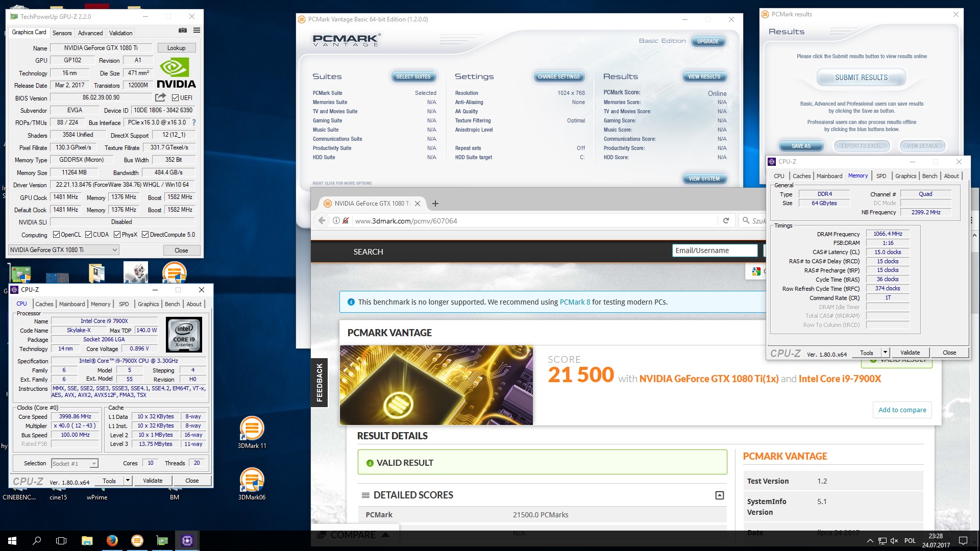Click BIOS version export share icon
Screen dimensions: 980x551
pos(161,97)
